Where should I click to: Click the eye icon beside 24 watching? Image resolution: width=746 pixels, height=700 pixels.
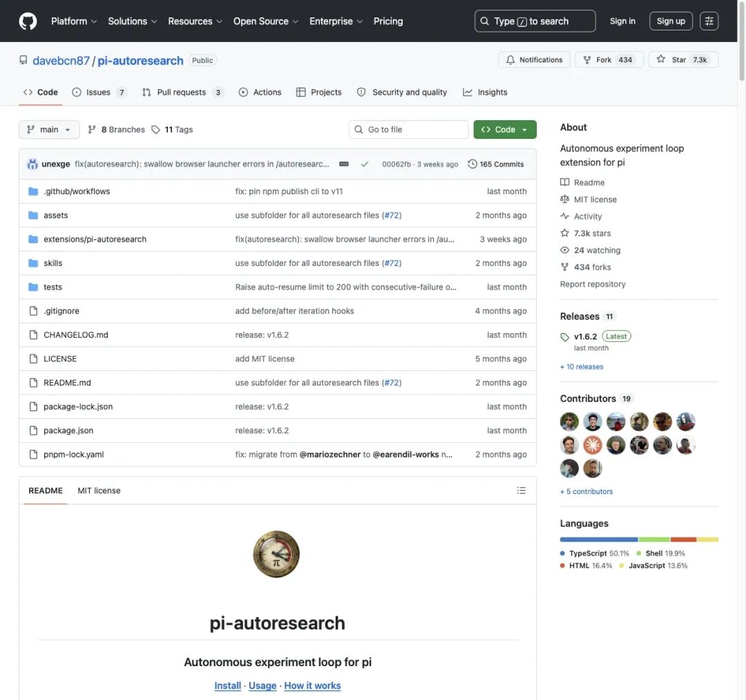coord(565,250)
